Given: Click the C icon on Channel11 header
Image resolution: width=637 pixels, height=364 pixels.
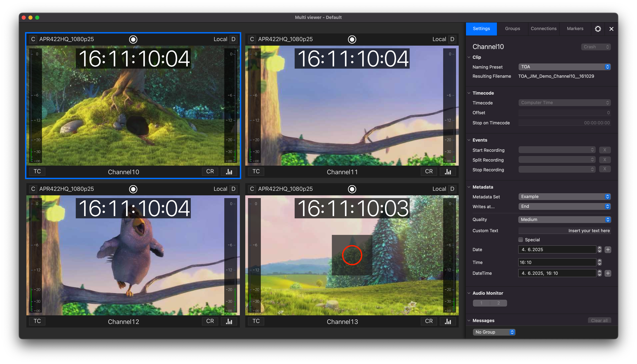Looking at the screenshot, I should pyautogui.click(x=252, y=39).
